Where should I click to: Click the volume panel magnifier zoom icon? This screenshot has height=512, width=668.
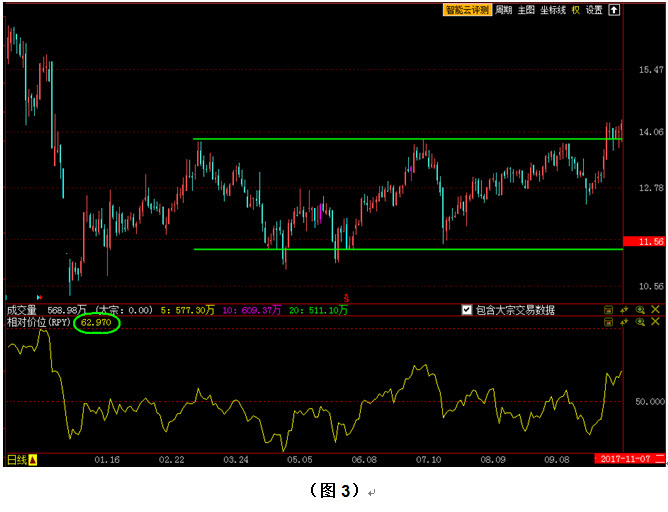point(640,310)
